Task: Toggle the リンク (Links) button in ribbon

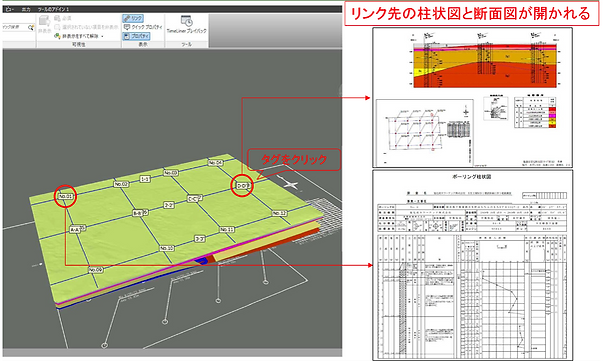Action: pyautogui.click(x=133, y=18)
